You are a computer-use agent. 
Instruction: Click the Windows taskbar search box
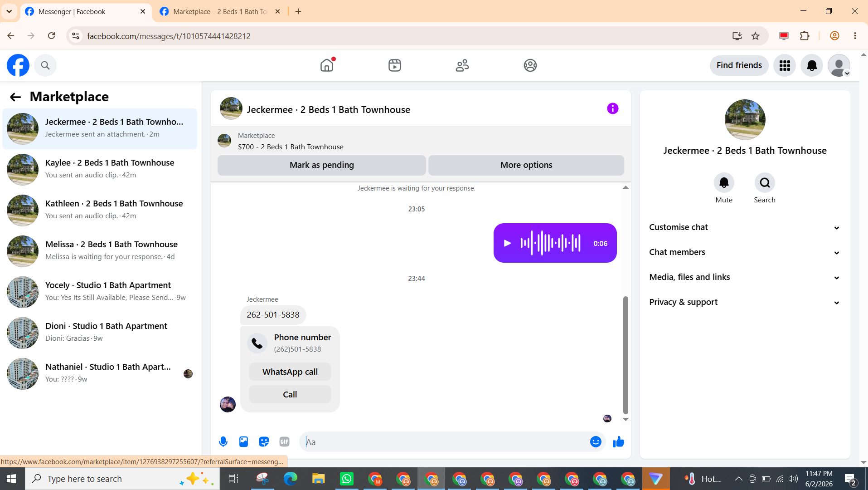point(122,479)
